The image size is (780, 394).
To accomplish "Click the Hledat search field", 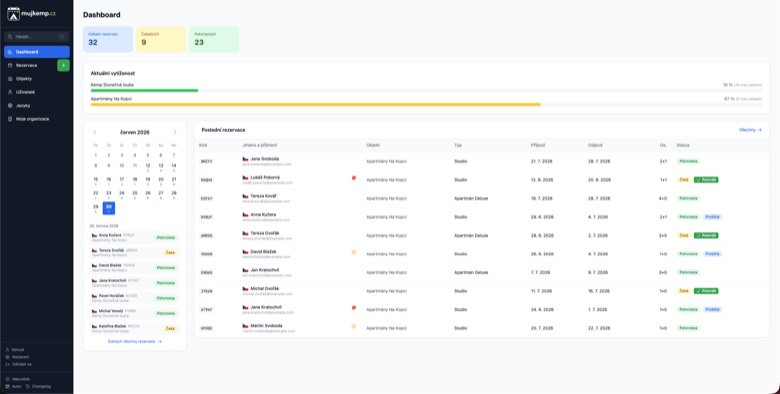I will (x=37, y=36).
